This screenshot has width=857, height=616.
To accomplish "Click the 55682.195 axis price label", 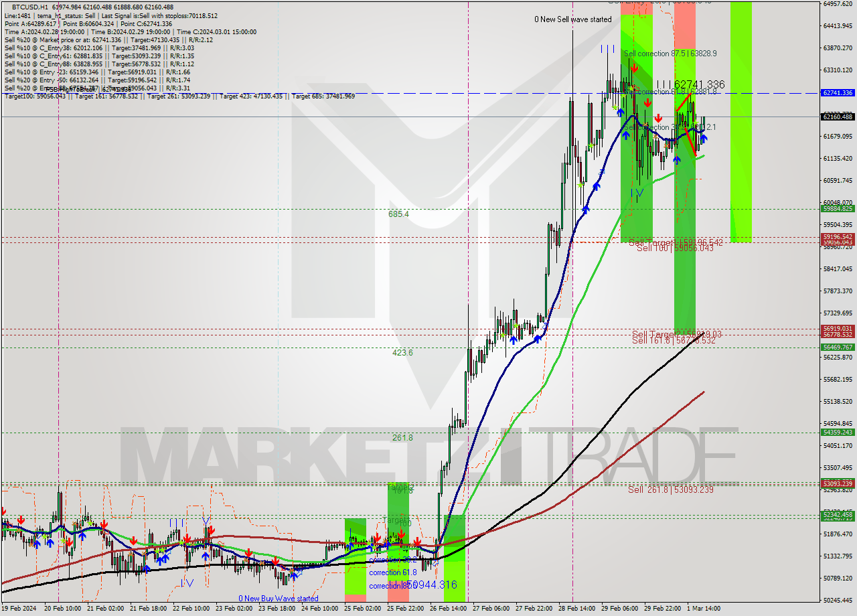I will point(838,379).
